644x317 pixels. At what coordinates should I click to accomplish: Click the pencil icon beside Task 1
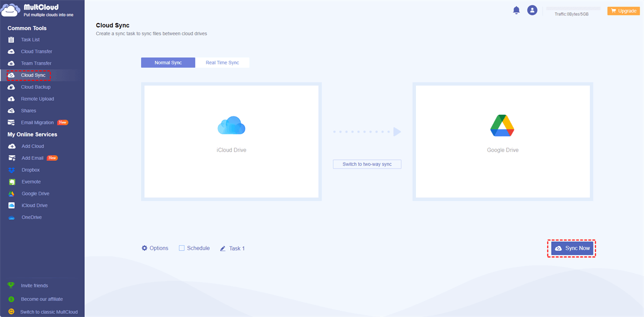[223, 248]
